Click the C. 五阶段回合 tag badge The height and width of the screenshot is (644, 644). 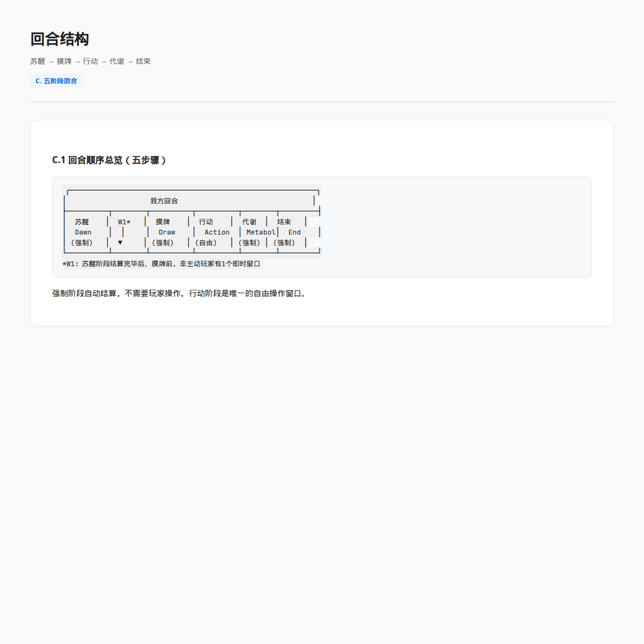[56, 81]
